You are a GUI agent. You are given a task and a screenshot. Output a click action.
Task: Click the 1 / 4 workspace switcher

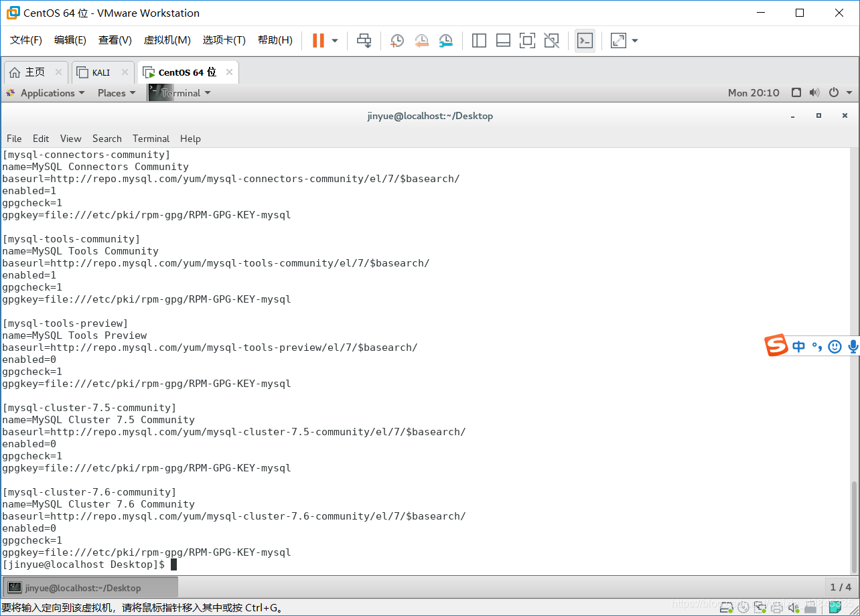click(841, 587)
